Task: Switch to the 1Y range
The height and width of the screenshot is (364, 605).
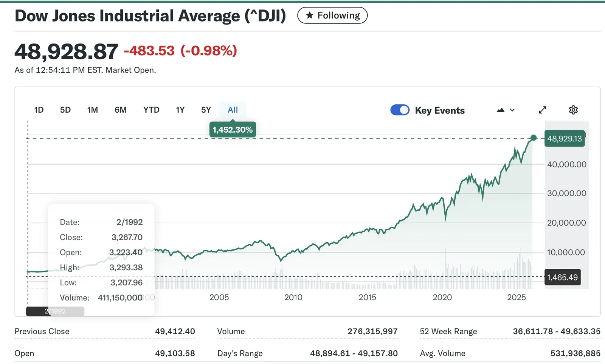Action: [180, 110]
